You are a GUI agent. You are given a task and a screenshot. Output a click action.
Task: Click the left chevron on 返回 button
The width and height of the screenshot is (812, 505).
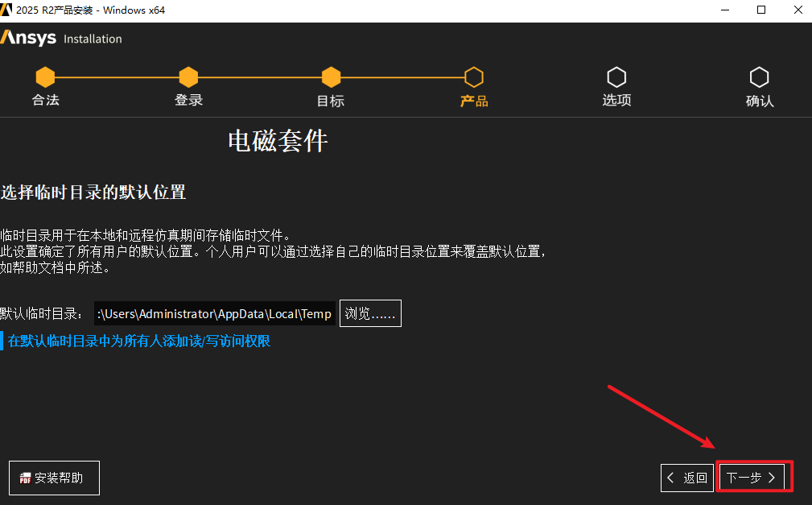pyautogui.click(x=670, y=478)
